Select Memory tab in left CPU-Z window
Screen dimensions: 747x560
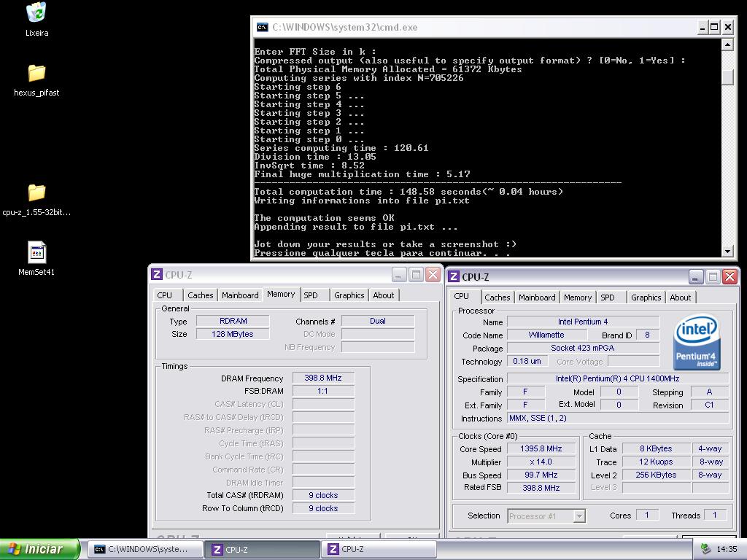281,295
